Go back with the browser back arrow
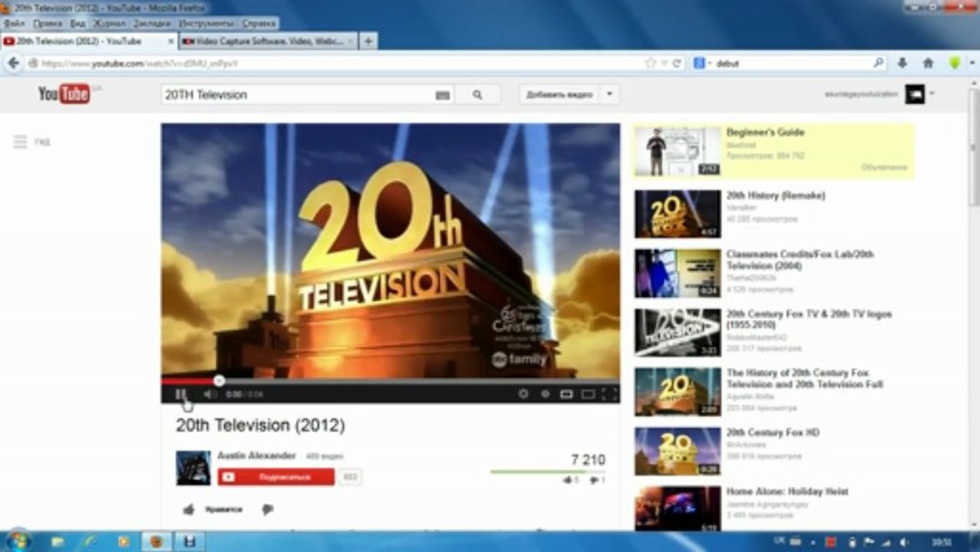The width and height of the screenshot is (980, 552). [x=13, y=63]
